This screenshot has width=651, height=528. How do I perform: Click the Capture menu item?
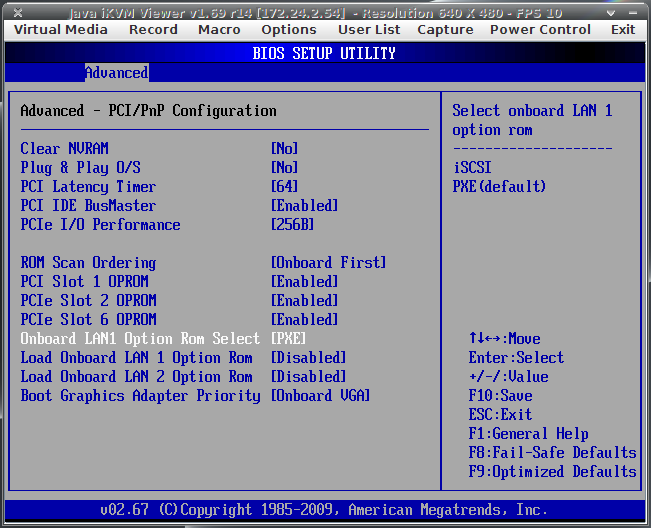(x=445, y=29)
